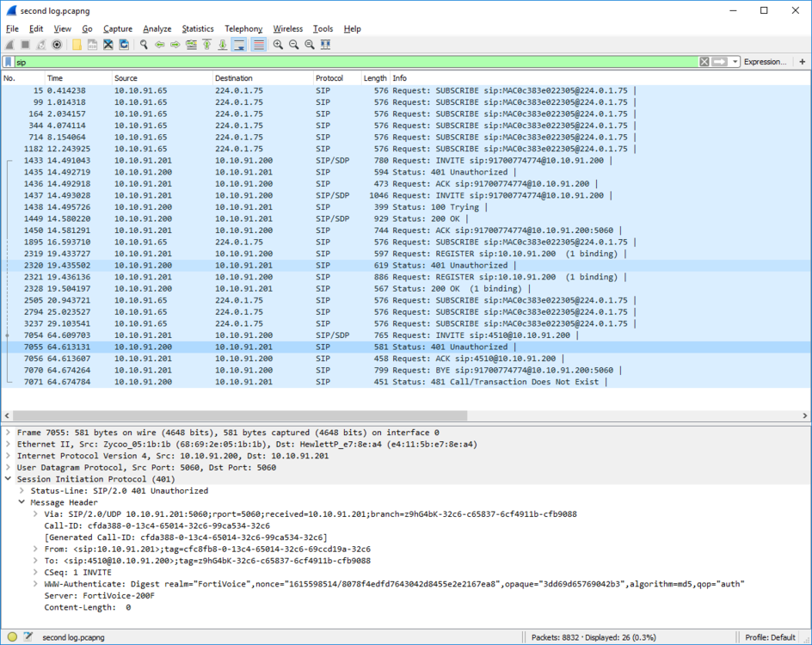
Task: Click the Find packet magnifier icon
Action: (144, 45)
